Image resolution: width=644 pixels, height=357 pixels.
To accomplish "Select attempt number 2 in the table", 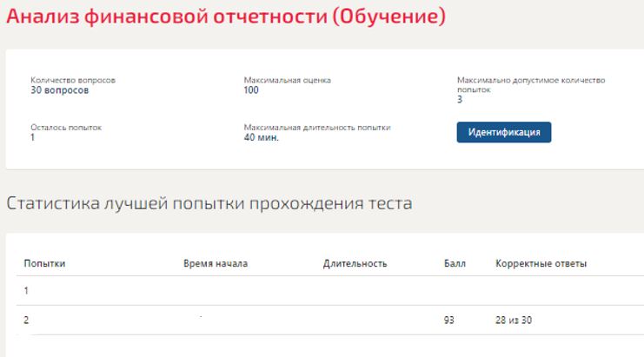I will (27, 321).
